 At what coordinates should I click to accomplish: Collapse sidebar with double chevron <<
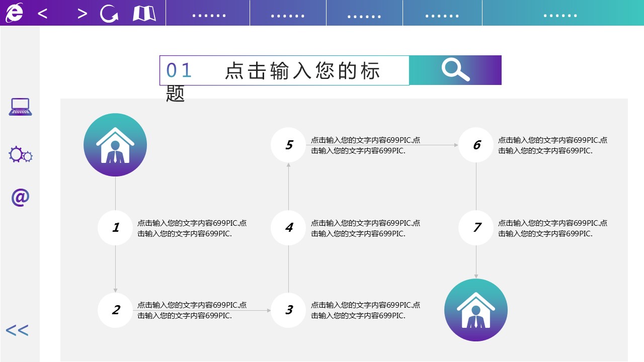17,330
